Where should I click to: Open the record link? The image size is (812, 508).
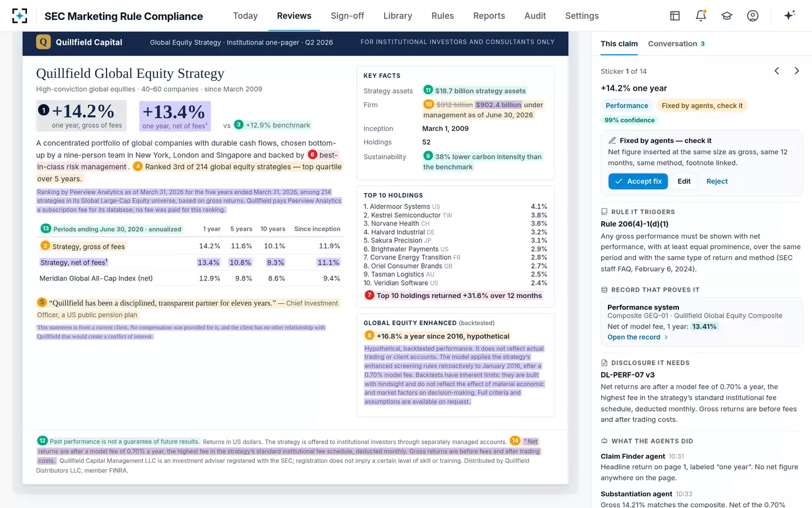click(x=638, y=337)
